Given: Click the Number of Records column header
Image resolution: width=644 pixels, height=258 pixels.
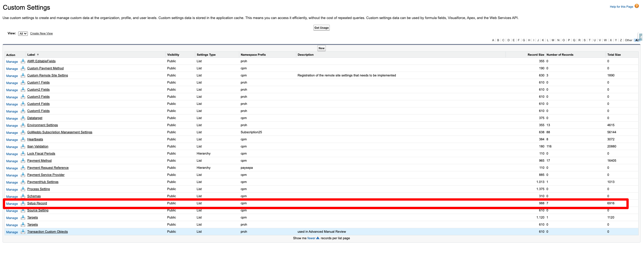Looking at the screenshot, I should coord(560,55).
